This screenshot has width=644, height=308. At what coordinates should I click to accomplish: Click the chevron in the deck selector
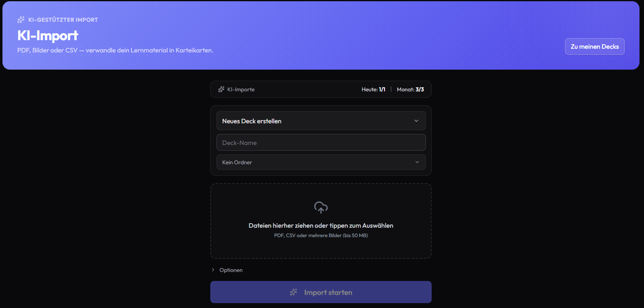tap(416, 121)
